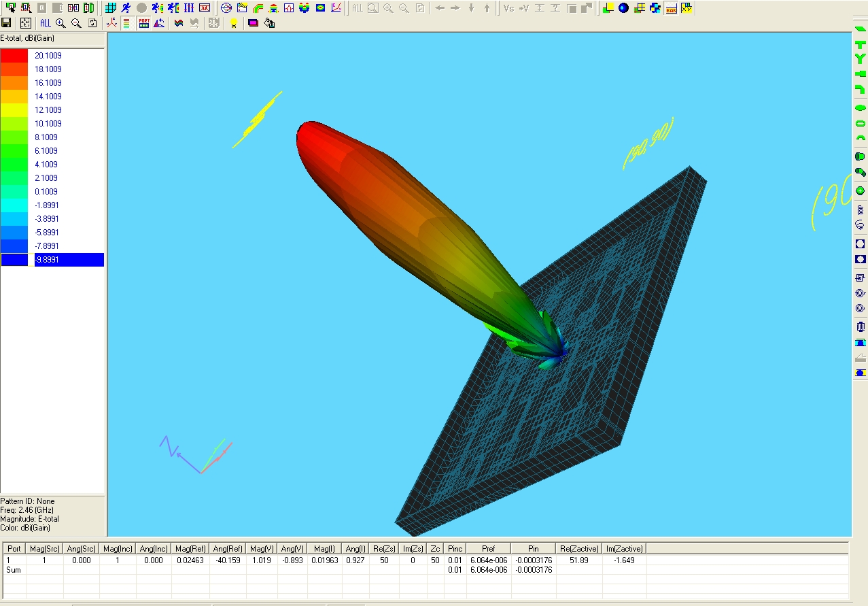
Task: Click the -1.649 Im(Zactive) cell
Action: pos(623,560)
